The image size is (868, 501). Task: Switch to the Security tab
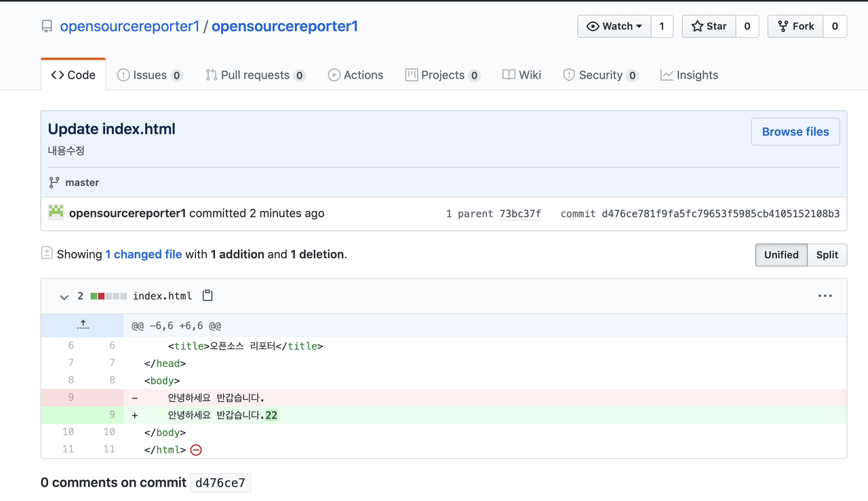pos(600,75)
